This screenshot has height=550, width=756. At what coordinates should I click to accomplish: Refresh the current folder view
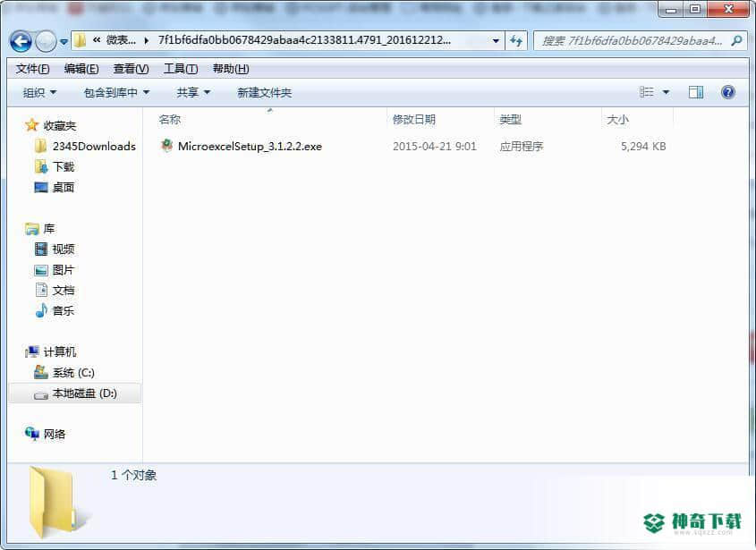coord(516,41)
